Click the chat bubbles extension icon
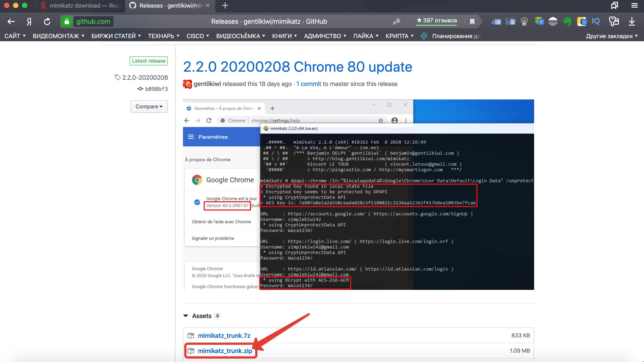644x362 pixels. coord(614,22)
